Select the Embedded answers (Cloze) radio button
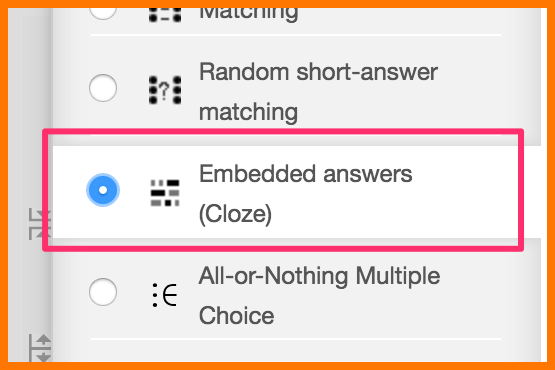Viewport: 555px width, 370px height. coord(103,190)
